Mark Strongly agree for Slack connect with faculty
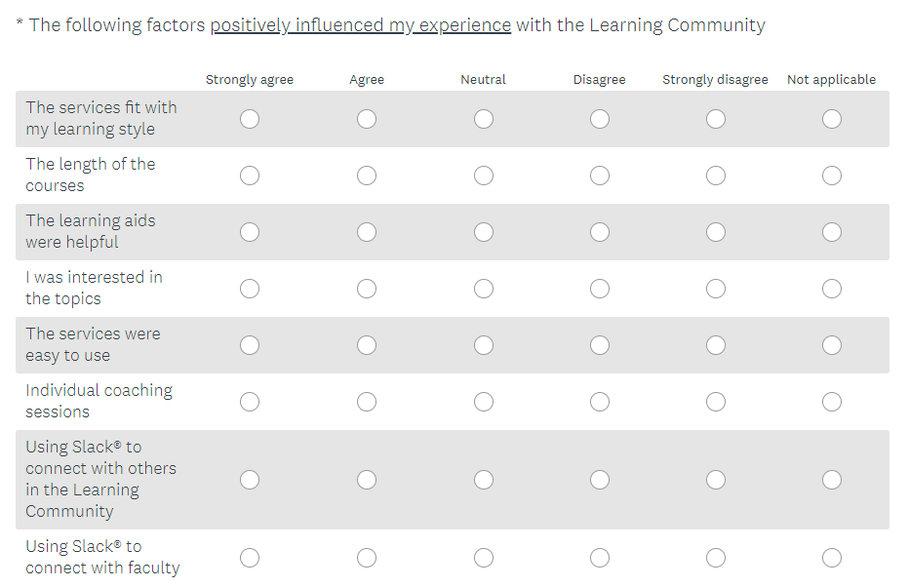 point(250,558)
